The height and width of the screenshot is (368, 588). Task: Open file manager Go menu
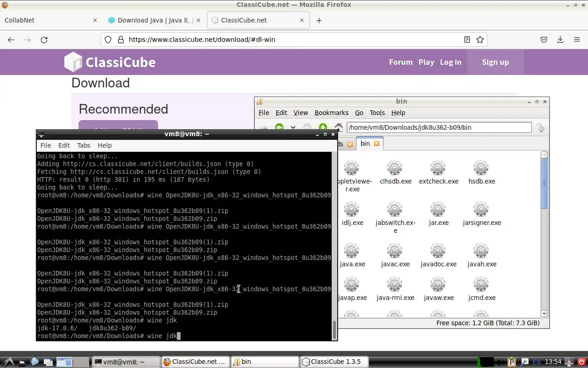coord(359,113)
